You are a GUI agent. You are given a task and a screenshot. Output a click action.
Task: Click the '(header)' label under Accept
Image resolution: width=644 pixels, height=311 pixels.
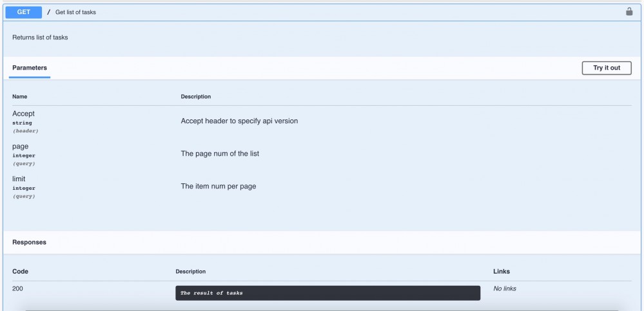tap(25, 131)
